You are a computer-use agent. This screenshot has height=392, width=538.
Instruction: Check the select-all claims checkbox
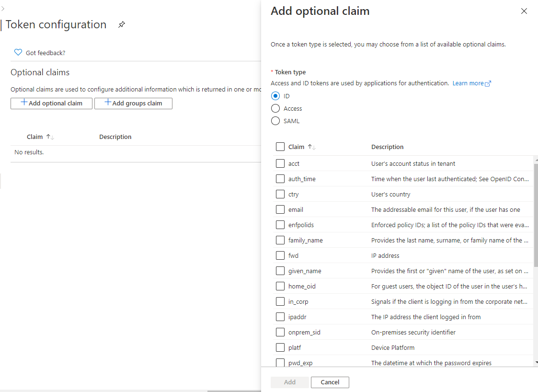pos(280,147)
